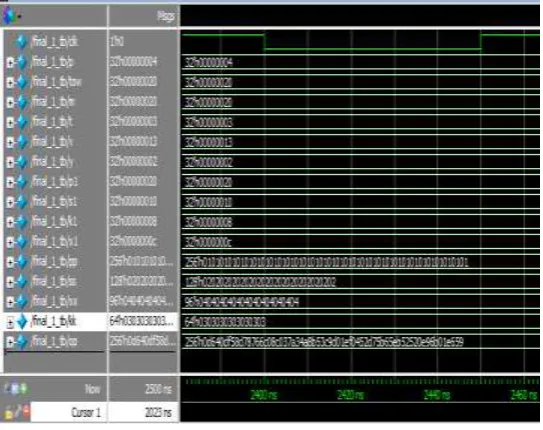Expand the oo 256-bit signal

[x=10, y=342]
